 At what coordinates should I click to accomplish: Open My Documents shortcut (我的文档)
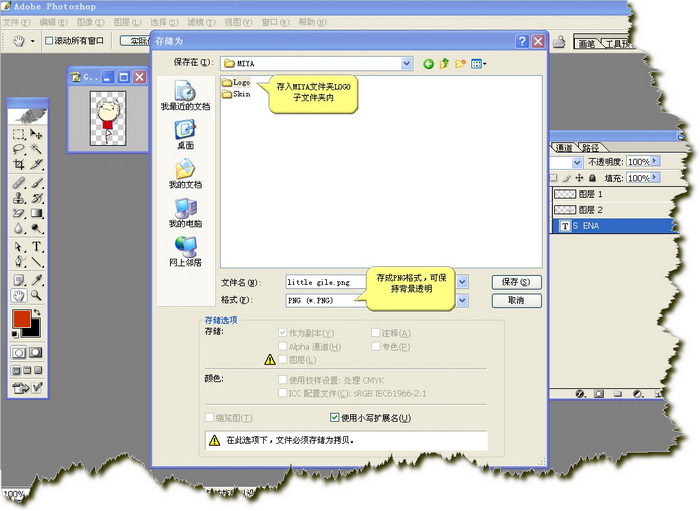[x=185, y=174]
